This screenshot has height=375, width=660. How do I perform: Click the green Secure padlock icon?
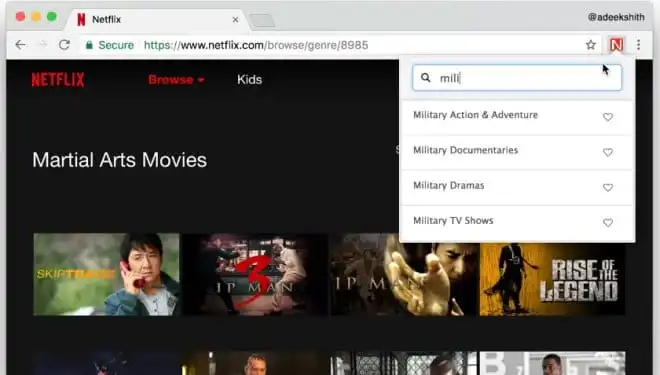89,45
